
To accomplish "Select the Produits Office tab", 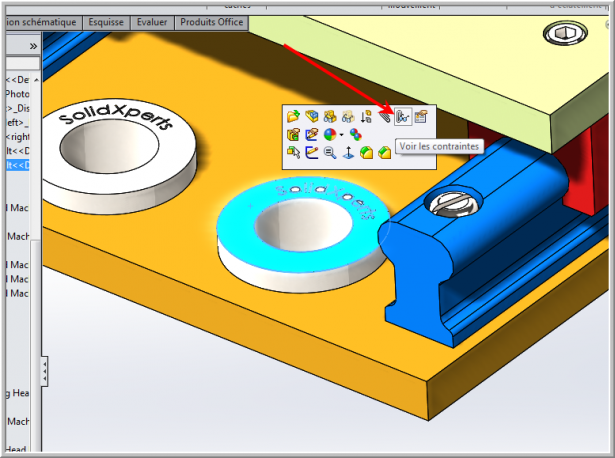I will 211,22.
